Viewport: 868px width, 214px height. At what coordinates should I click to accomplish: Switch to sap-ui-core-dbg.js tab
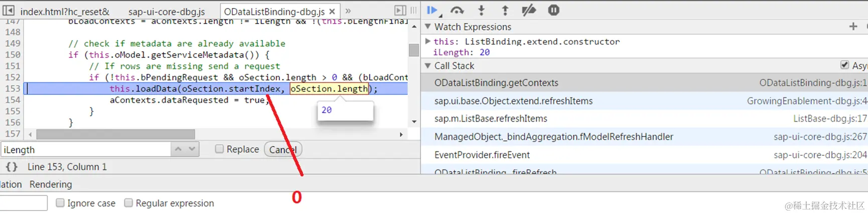click(167, 11)
